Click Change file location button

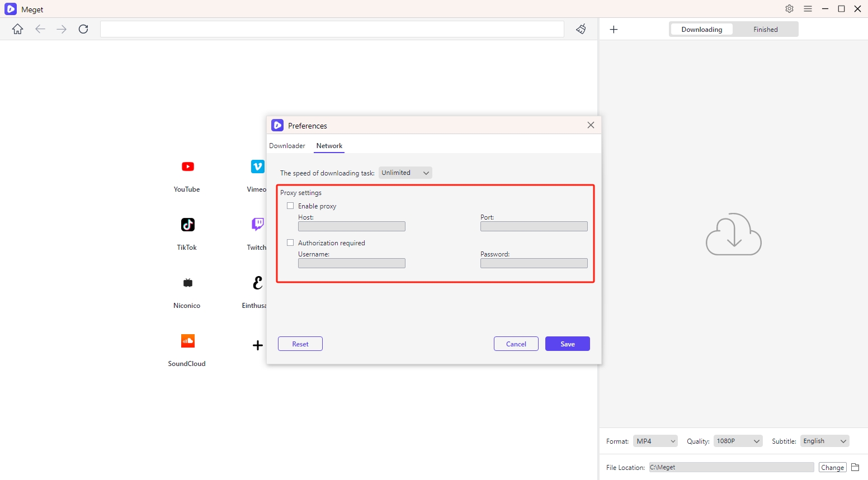point(833,467)
